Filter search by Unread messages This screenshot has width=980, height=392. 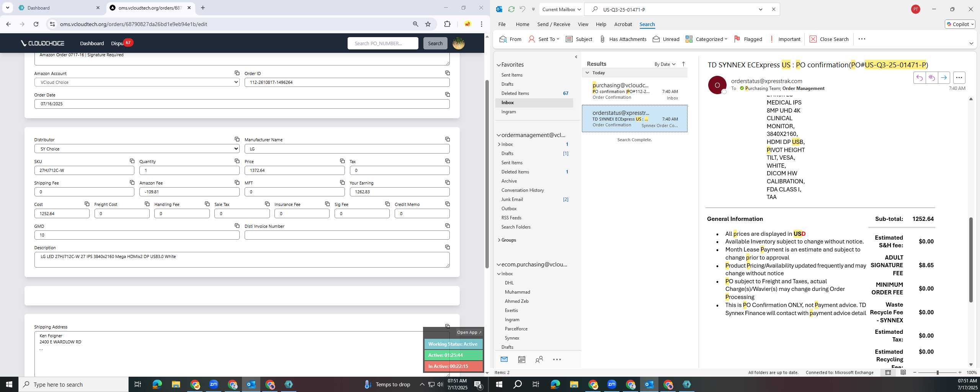point(666,39)
